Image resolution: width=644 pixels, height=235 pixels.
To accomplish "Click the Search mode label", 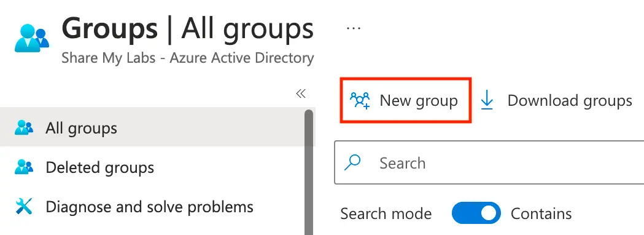I will tap(386, 213).
